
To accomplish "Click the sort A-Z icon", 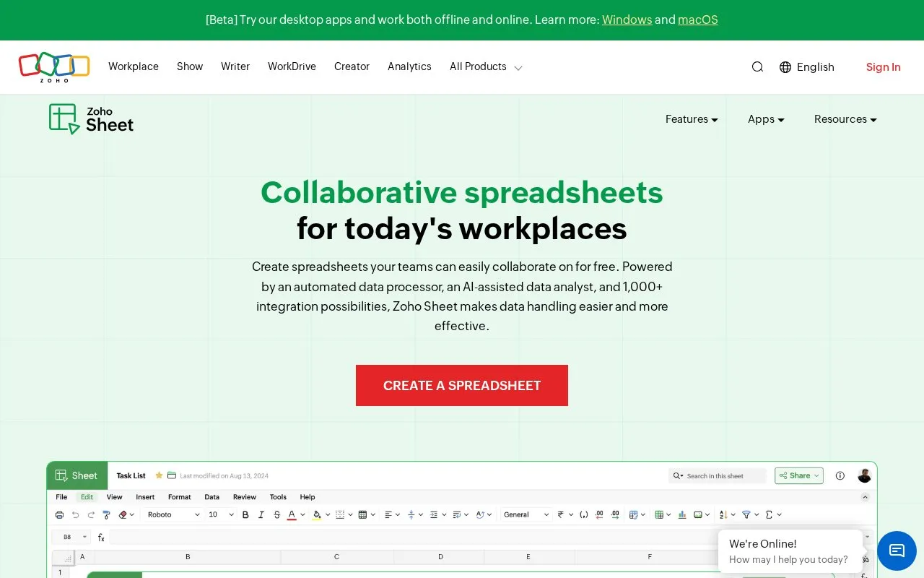I will point(723,515).
